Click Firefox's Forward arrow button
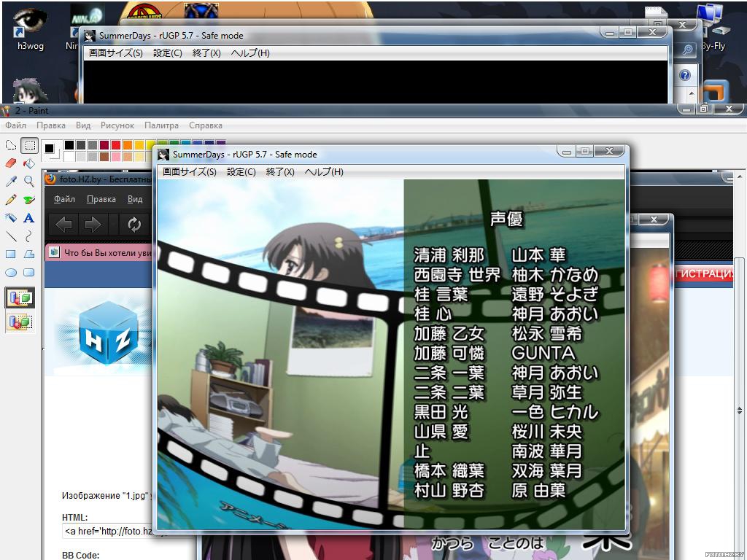The width and height of the screenshot is (747, 560). [x=93, y=224]
